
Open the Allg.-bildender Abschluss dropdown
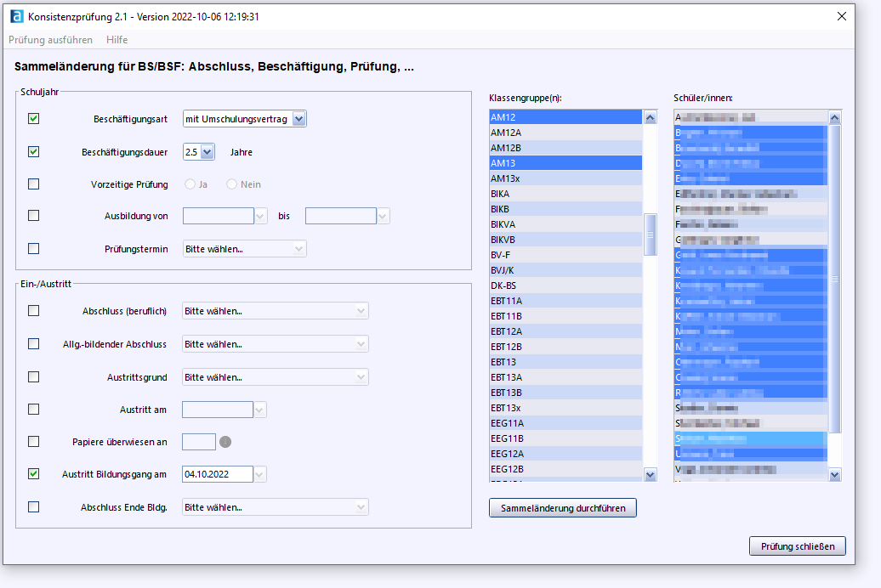276,344
